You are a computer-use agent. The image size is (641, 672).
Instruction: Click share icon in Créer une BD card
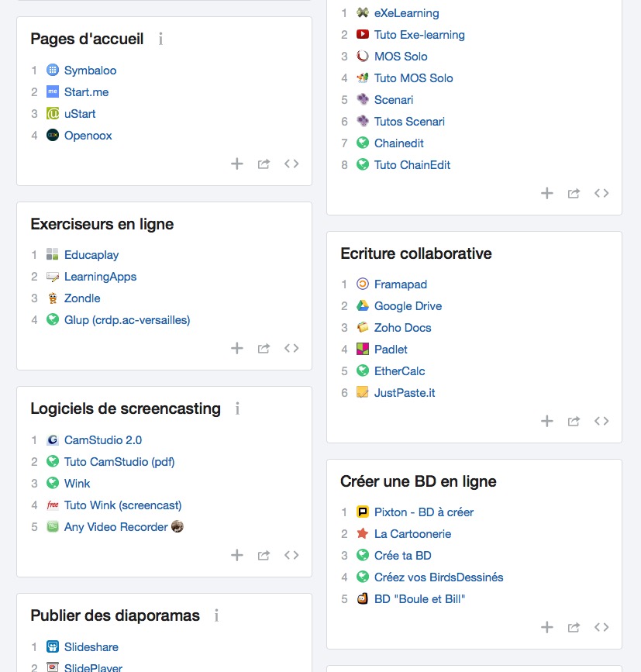coord(574,627)
